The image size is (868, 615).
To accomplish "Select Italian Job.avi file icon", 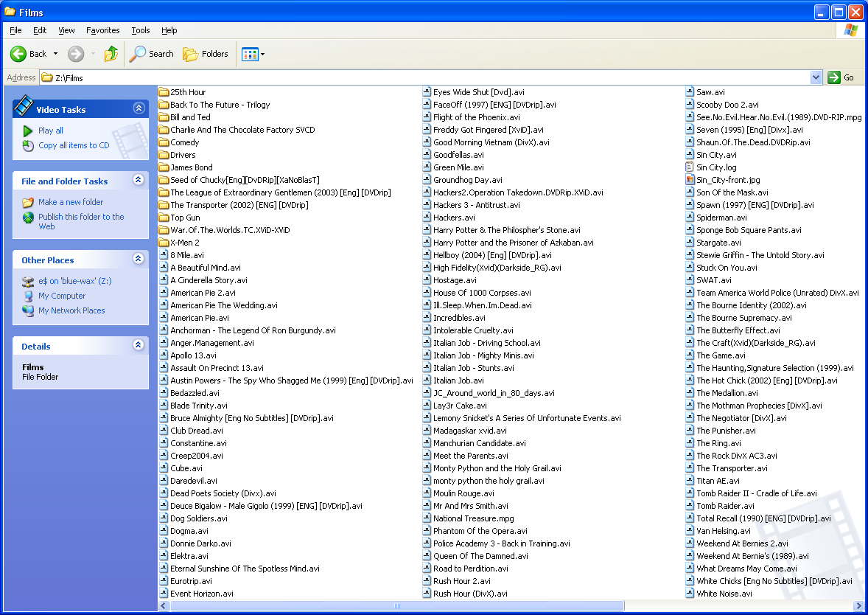I will tap(426, 381).
